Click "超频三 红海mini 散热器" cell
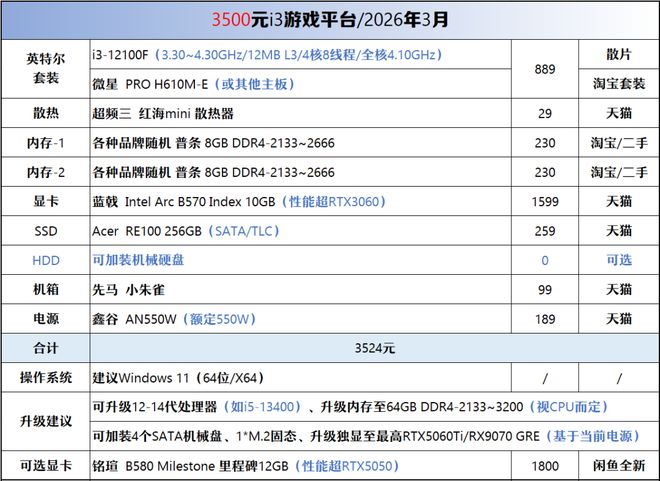This screenshot has height=481, width=660. [301, 113]
